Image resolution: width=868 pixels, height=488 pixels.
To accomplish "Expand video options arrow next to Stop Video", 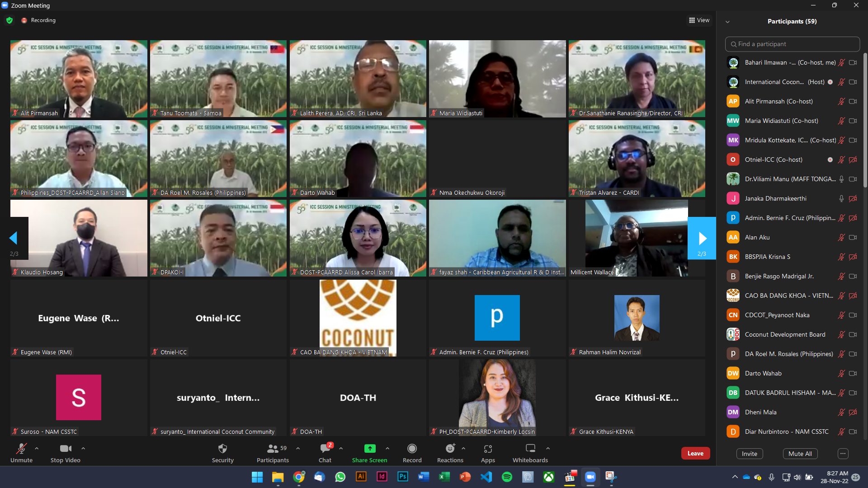I will (83, 449).
